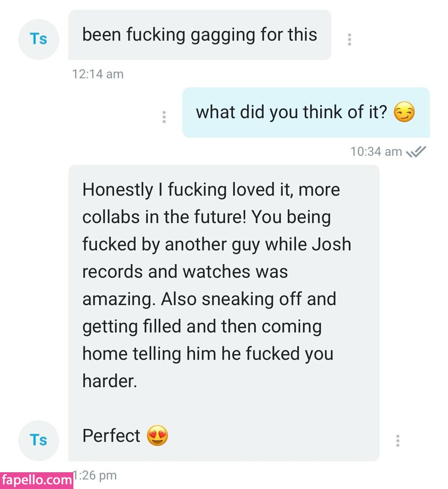Click the name Josh in the message

coord(331,244)
